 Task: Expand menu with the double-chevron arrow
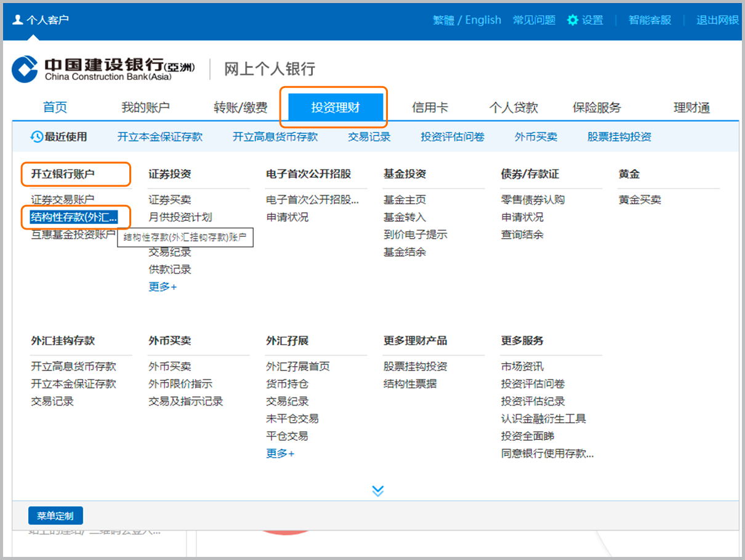[x=378, y=490]
